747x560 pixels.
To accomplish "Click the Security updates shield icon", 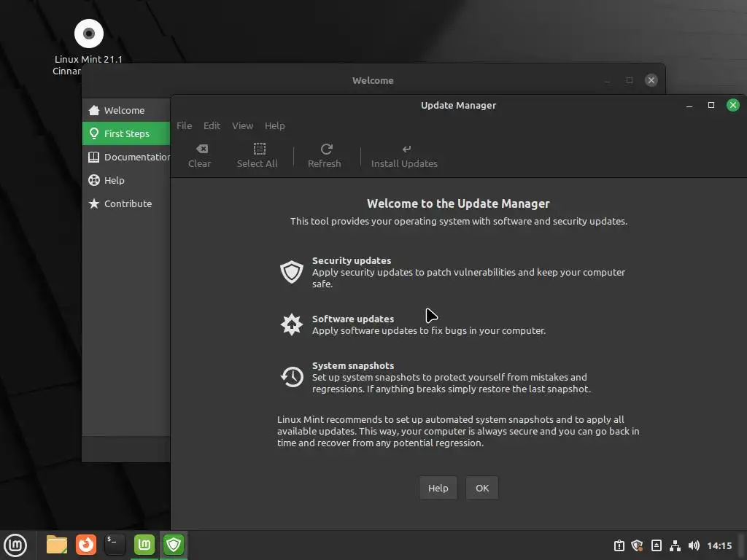I will 292,272.
